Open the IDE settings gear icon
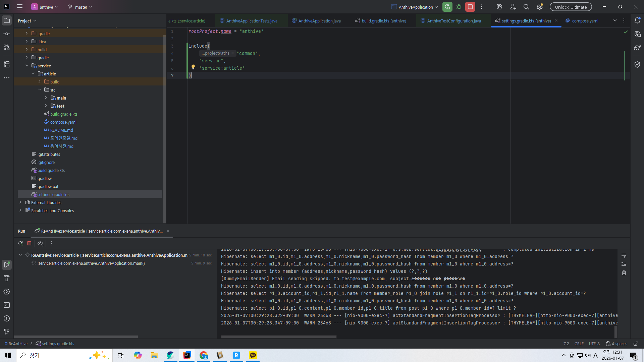Image resolution: width=644 pixels, height=362 pixels. coord(540,7)
